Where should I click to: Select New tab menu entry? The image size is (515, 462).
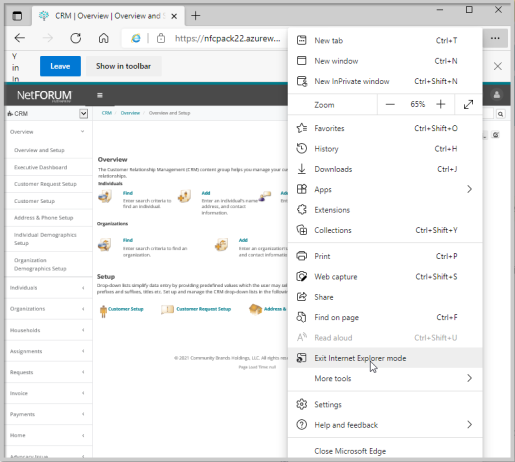(x=385, y=41)
